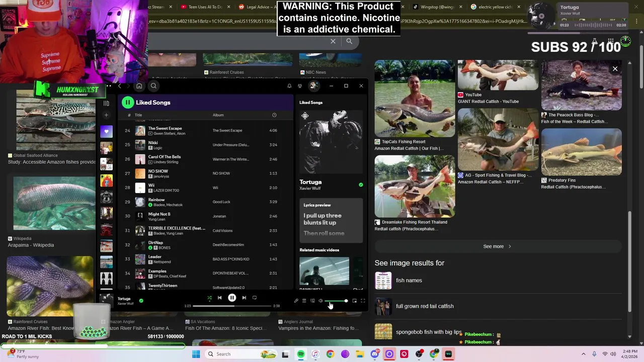Open Connect to a device
The width and height of the screenshot is (644, 362).
[312, 301]
